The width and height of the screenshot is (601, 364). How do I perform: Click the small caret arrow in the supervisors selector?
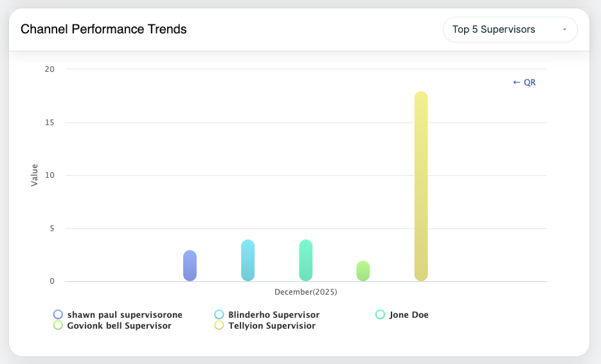point(564,30)
